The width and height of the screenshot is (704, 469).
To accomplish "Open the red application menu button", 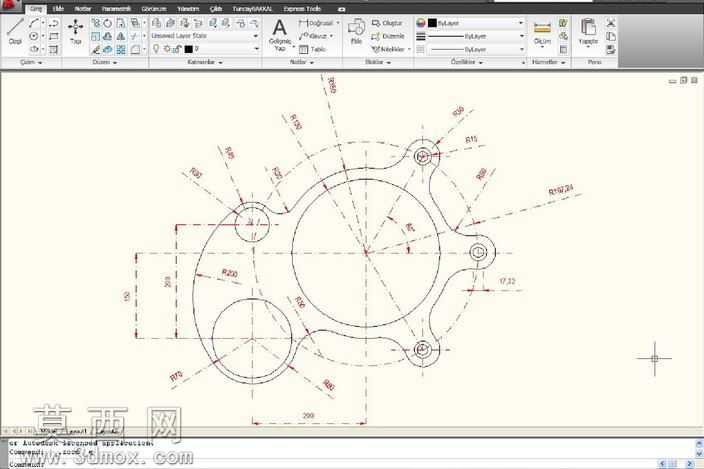I will [x=10, y=5].
